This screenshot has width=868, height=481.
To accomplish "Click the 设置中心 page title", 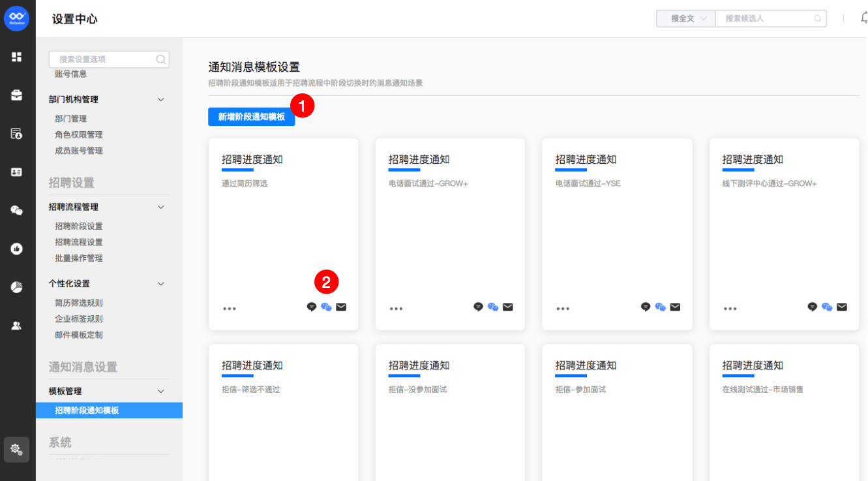I will point(75,19).
